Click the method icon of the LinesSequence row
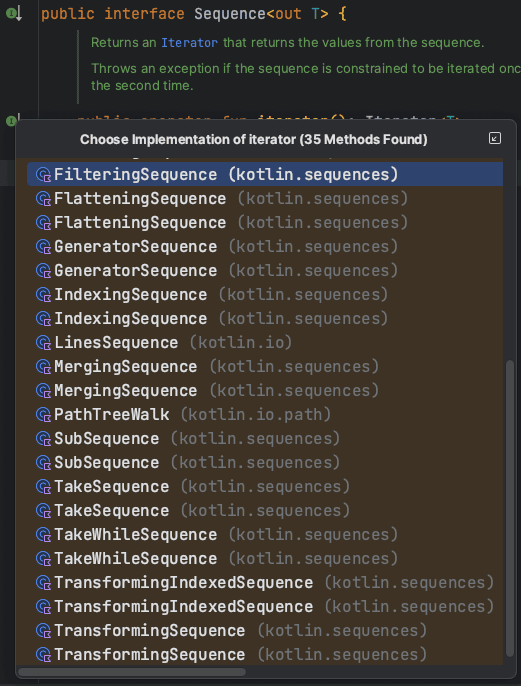This screenshot has height=686, width=521. click(x=43, y=343)
